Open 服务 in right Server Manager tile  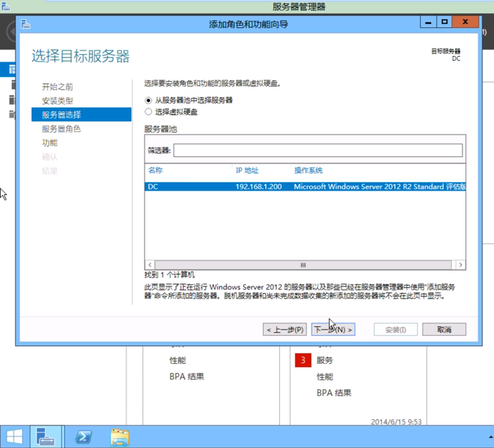324,360
